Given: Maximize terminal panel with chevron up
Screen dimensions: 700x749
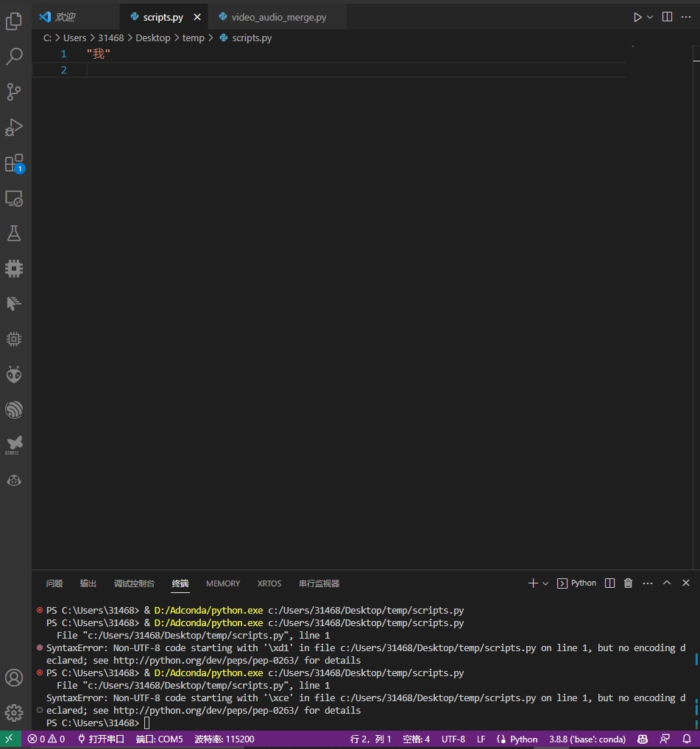Looking at the screenshot, I should pos(667,583).
